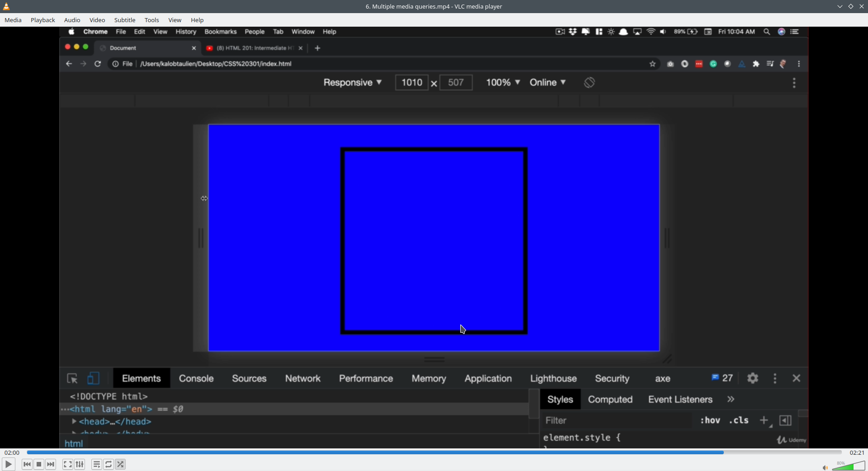The height and width of the screenshot is (471, 868).
Task: Click the VLC play button
Action: (9, 464)
